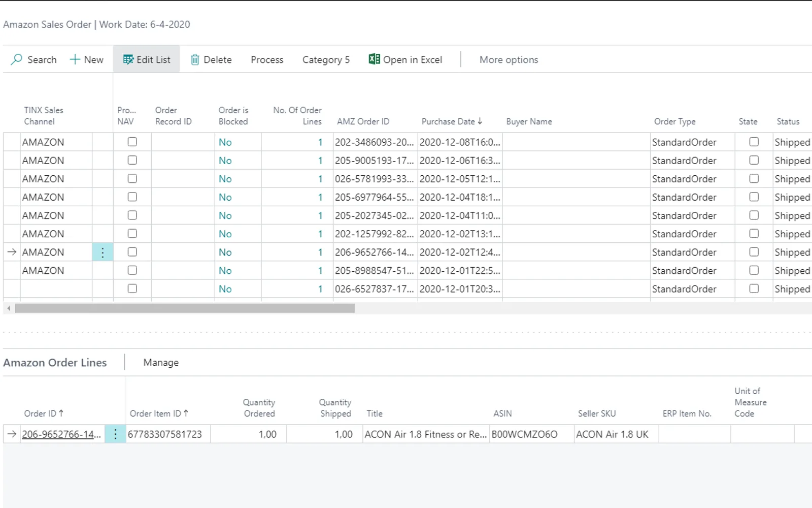812x508 pixels.
Task: Click the Amazon Order Lines heading
Action: (55, 362)
